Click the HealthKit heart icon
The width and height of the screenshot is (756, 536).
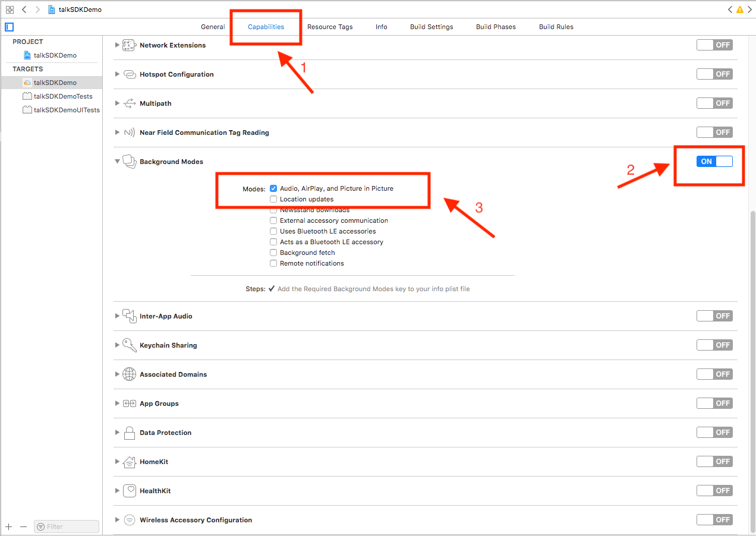tap(129, 491)
